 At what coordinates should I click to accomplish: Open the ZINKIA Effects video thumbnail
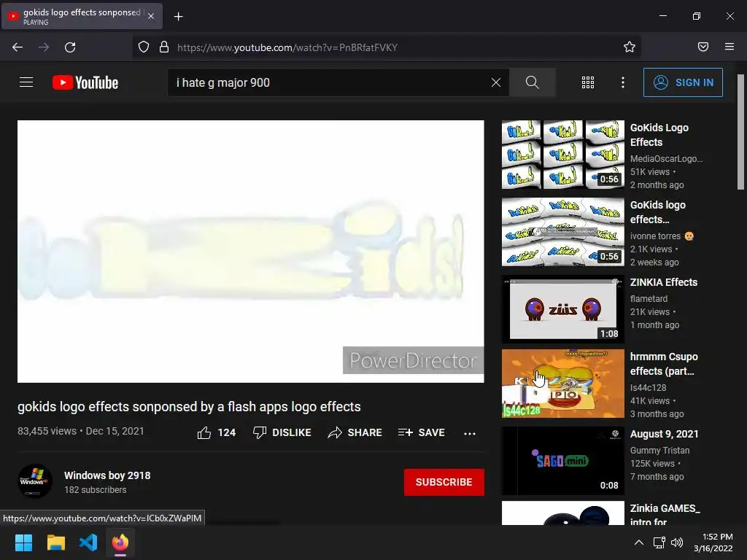562,309
